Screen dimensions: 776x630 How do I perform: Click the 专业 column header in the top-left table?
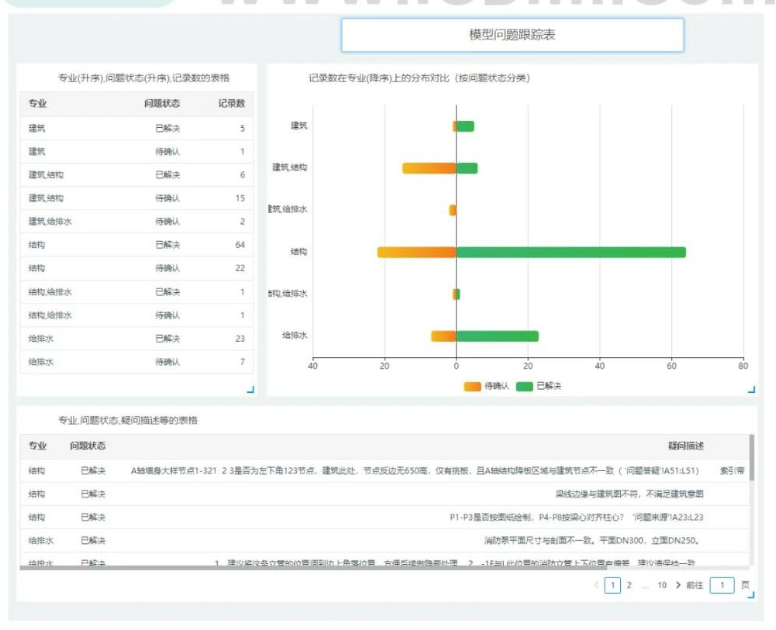[38, 103]
